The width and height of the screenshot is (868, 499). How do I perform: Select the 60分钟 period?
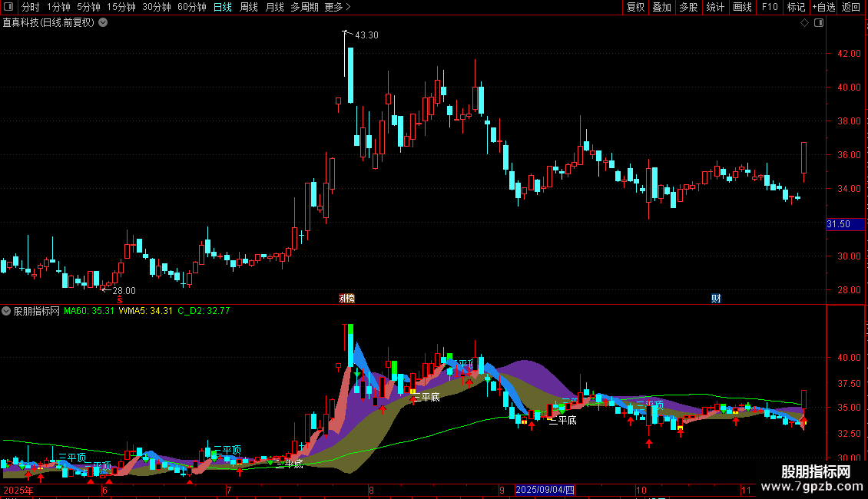click(192, 7)
